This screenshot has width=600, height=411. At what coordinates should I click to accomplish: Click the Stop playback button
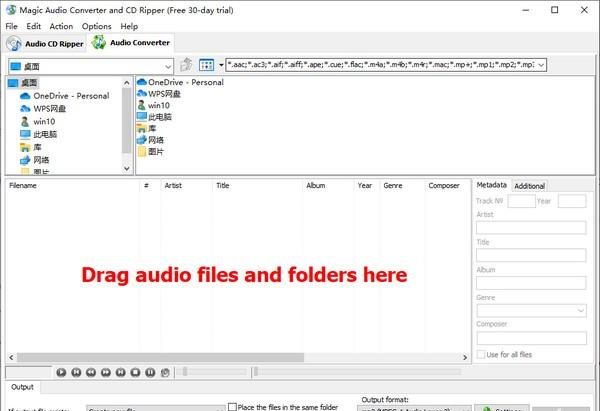(135, 372)
